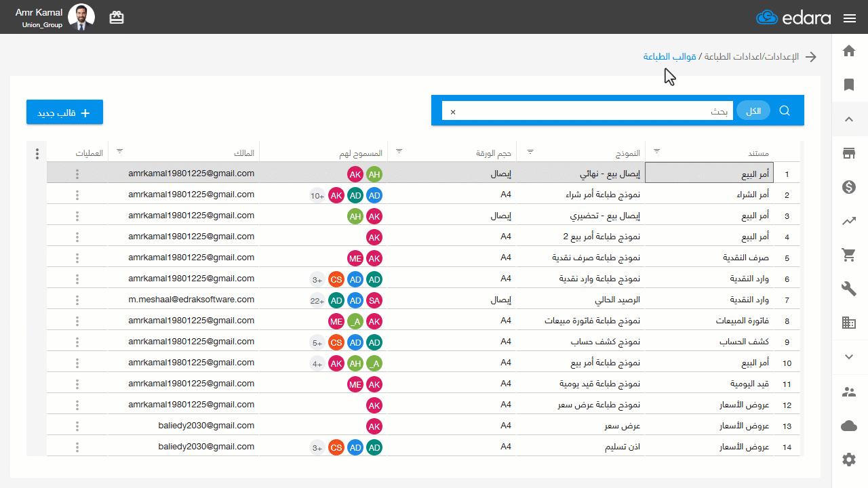Click owner m.meshaal@edraksoftware.com cell
Viewport: 868px width, 488px height.
tap(191, 299)
